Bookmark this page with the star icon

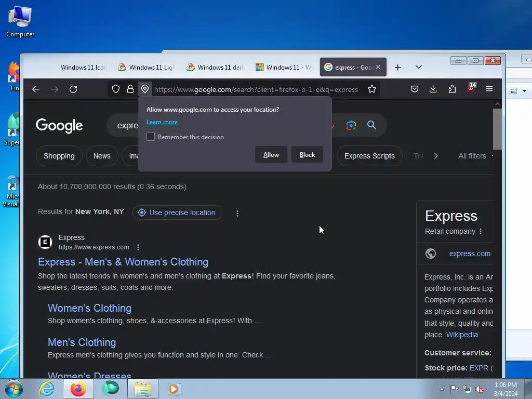pos(372,89)
